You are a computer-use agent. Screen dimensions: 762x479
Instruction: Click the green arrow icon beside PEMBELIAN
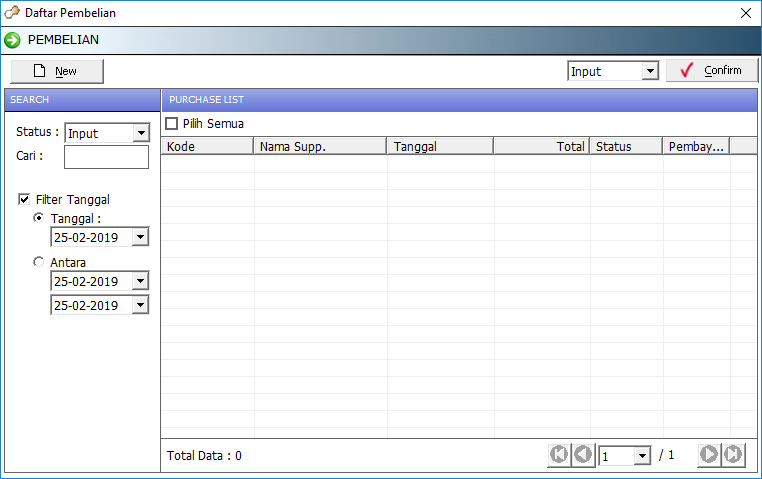click(13, 40)
